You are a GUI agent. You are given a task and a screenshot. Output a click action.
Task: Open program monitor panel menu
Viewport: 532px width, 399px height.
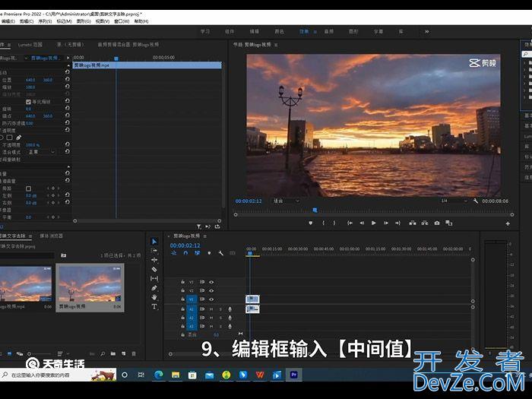[x=276, y=45]
